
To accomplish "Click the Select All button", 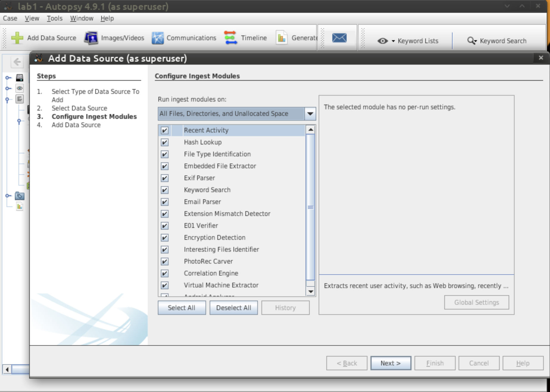I will [x=182, y=308].
